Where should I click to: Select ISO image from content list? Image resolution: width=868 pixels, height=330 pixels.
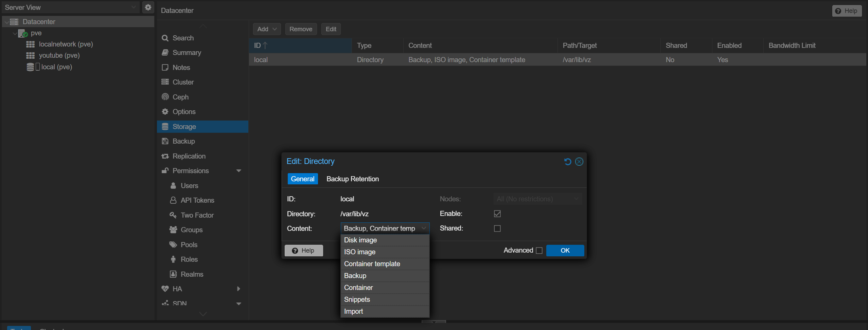point(360,252)
